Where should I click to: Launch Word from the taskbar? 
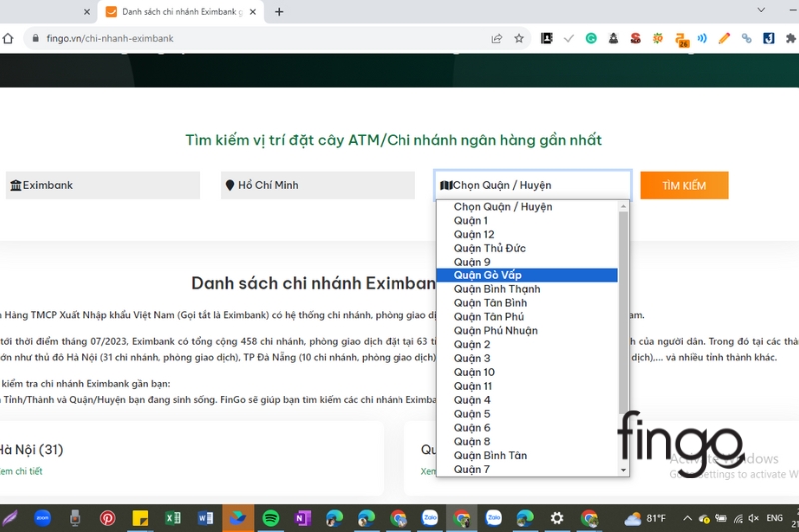206,518
